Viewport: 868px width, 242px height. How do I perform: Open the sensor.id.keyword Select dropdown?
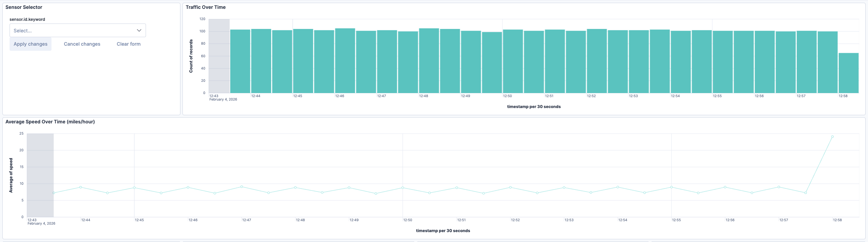(x=73, y=30)
